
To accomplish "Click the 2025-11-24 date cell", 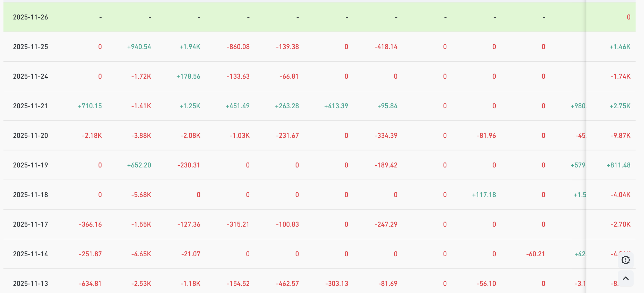I will click(x=30, y=77).
